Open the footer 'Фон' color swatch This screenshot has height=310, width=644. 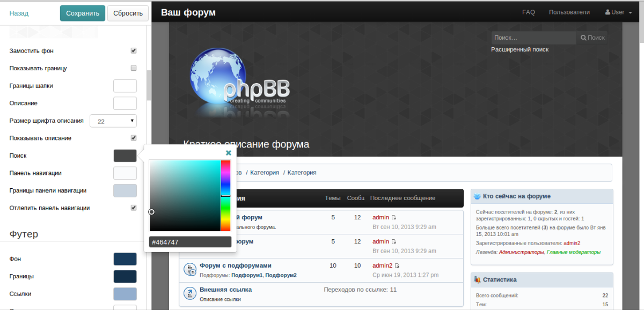click(x=125, y=259)
